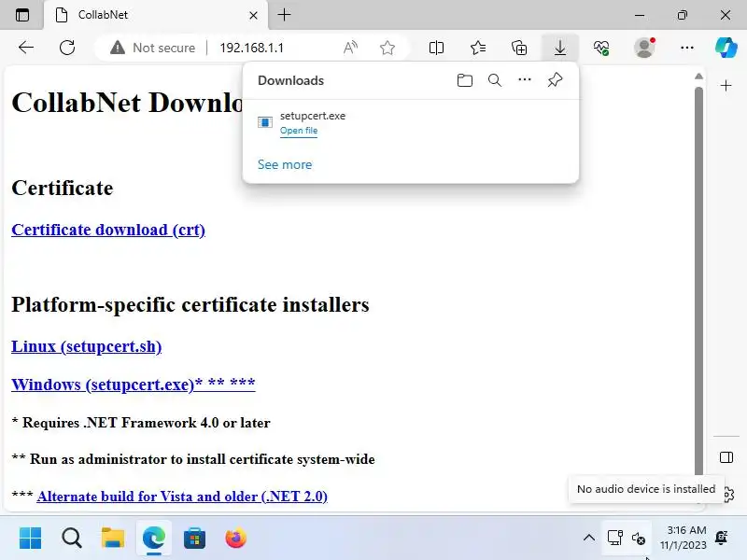
Task: Add this page to favorites star
Action: pyautogui.click(x=388, y=48)
